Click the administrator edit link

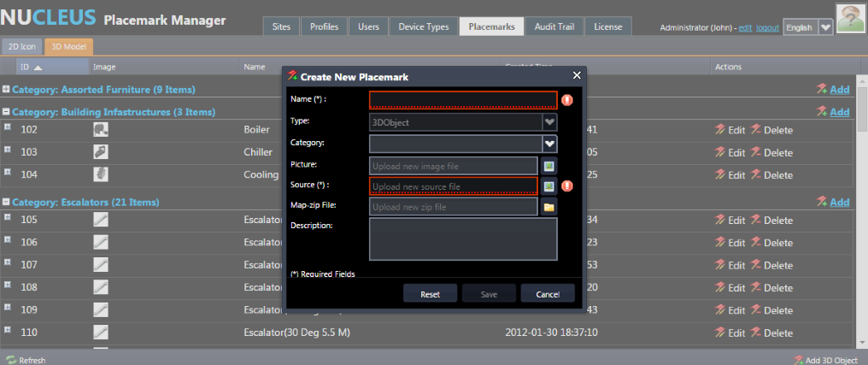(x=745, y=27)
